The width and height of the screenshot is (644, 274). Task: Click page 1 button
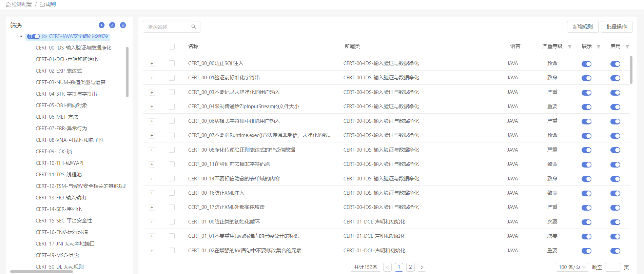pos(399,267)
